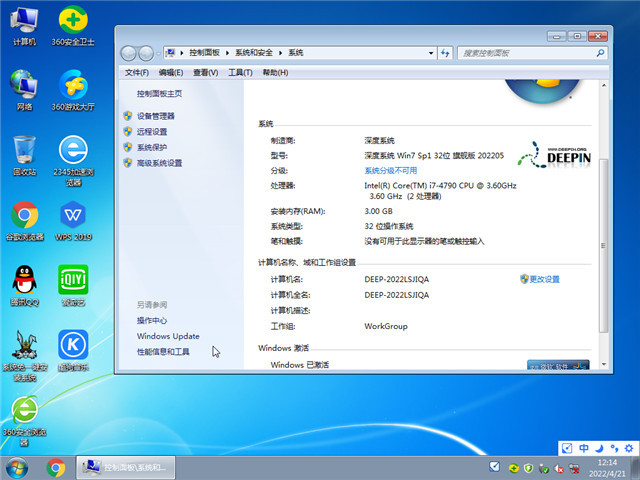Screen dimensions: 640x480
Task: Click the IME settings gear icon
Action: coord(629,448)
